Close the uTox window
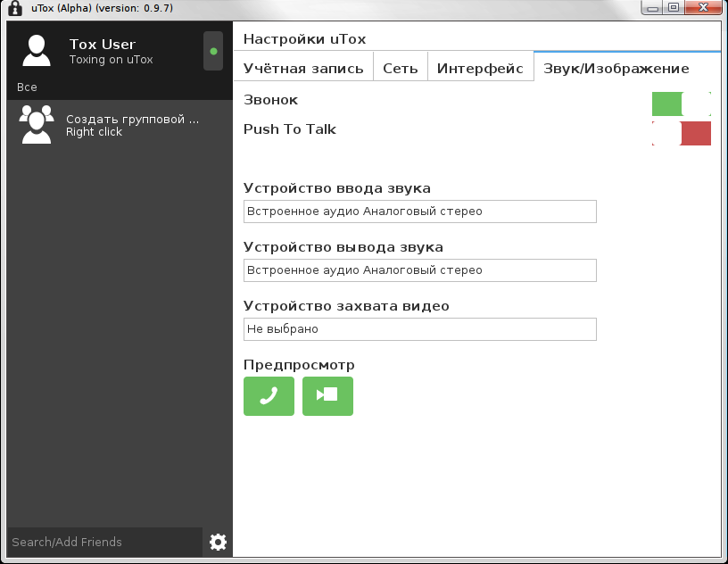Screen dimensions: 728x564 [x=703, y=7]
